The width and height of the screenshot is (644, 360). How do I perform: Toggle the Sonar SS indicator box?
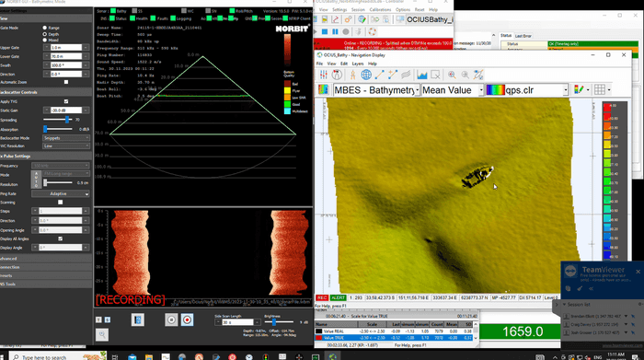tap(134, 11)
